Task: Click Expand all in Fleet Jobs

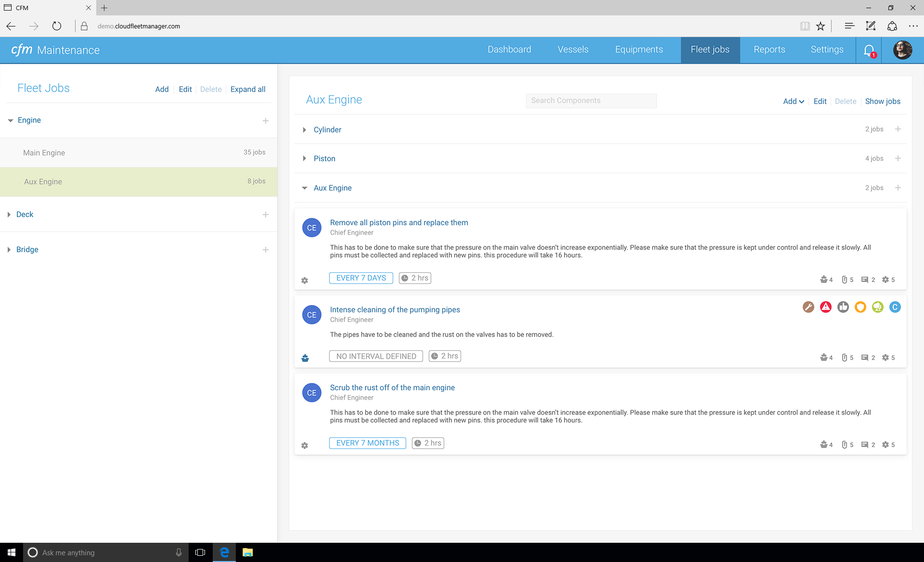Action: click(248, 89)
